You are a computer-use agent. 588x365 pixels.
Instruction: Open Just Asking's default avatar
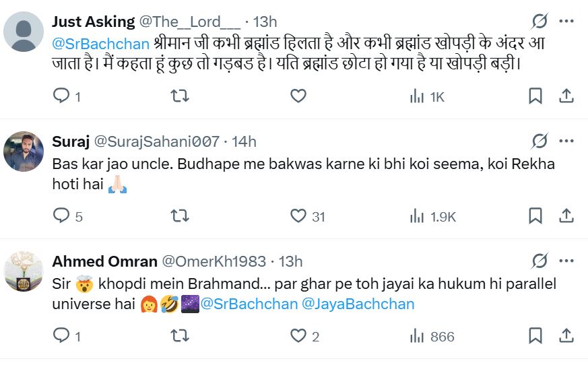click(x=24, y=32)
